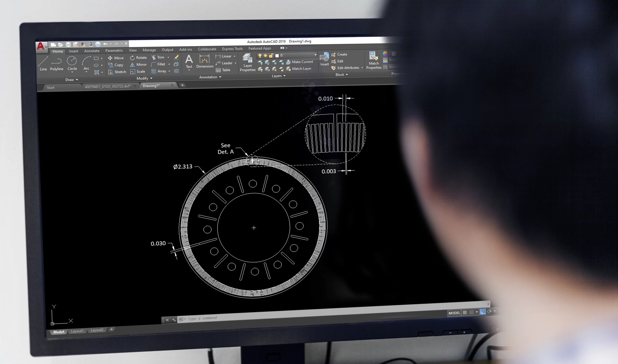Viewport: 618px width, 364px height.
Task: Activate the Stretch command
Action: coord(117,72)
